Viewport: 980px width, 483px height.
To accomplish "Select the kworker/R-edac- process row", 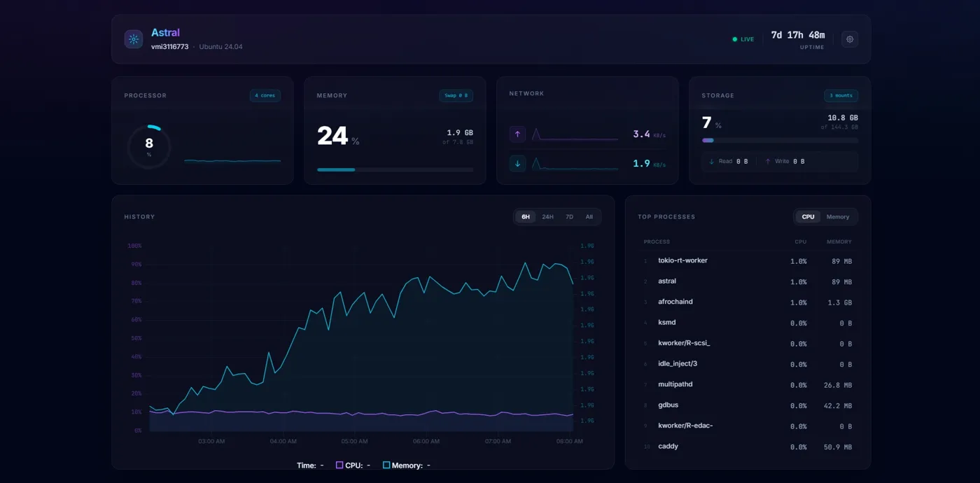I will (748, 426).
